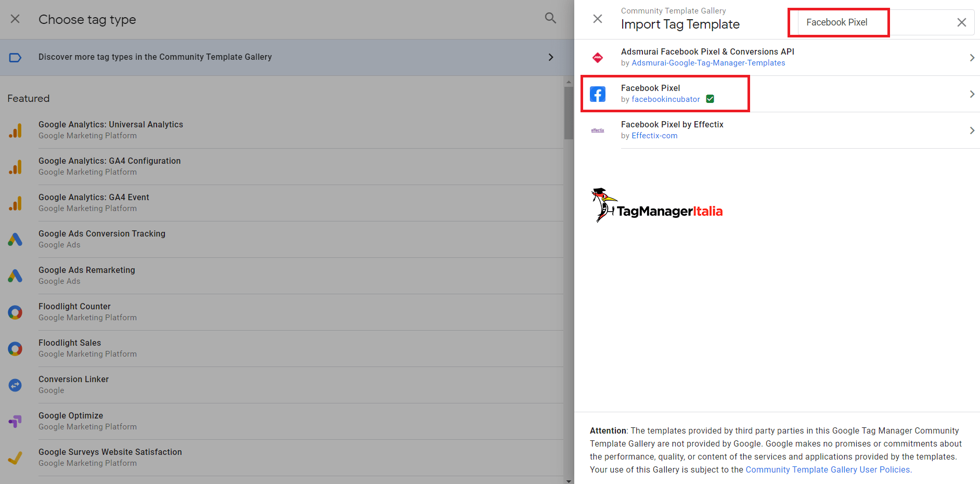Click scrollbar down arrow in tag list
980x484 pixels.
tap(569, 480)
